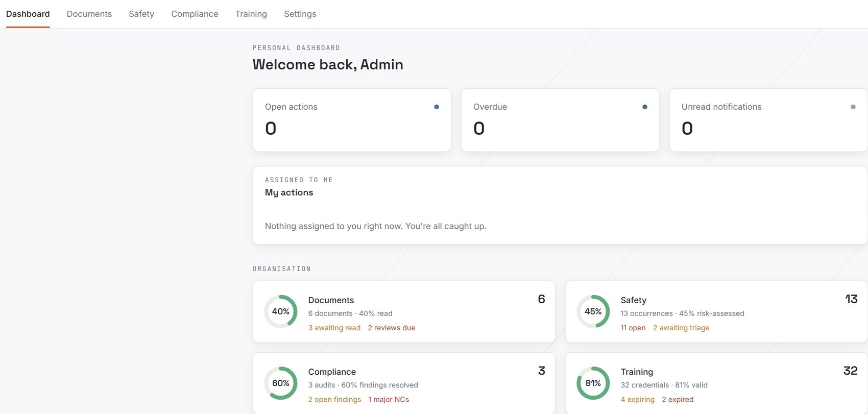Click the 81% Training progress ring
The width and height of the screenshot is (868, 414).
[x=593, y=383]
